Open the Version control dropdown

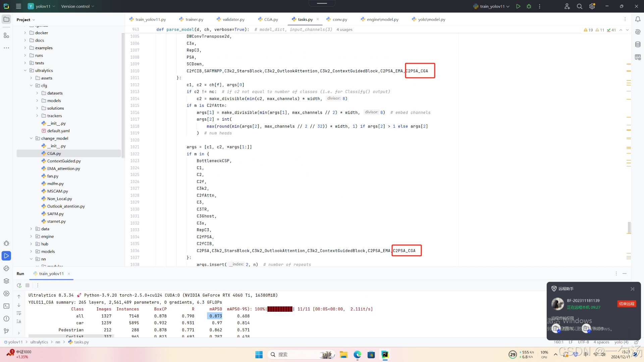(x=77, y=6)
